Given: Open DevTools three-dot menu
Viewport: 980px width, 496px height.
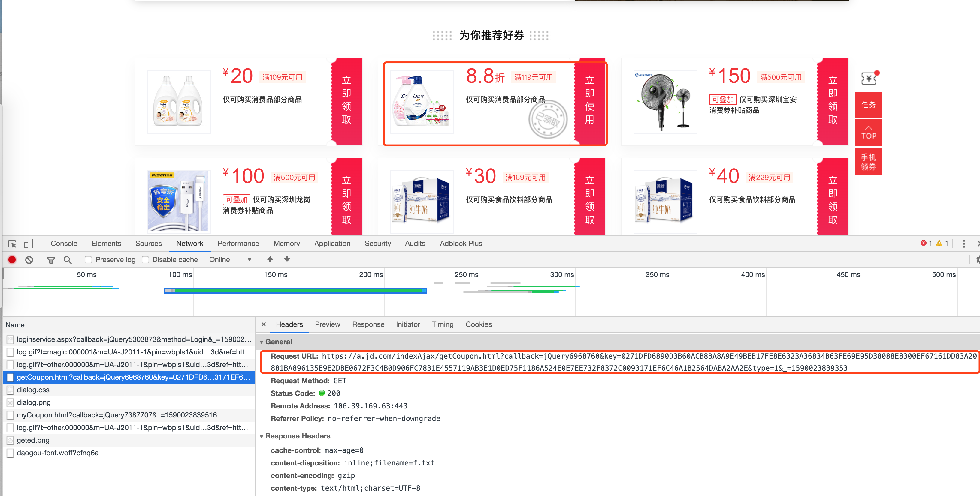Looking at the screenshot, I should pyautogui.click(x=964, y=244).
